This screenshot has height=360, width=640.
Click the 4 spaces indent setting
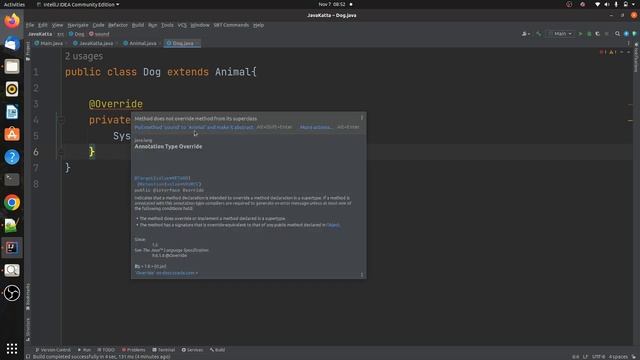coord(618,357)
